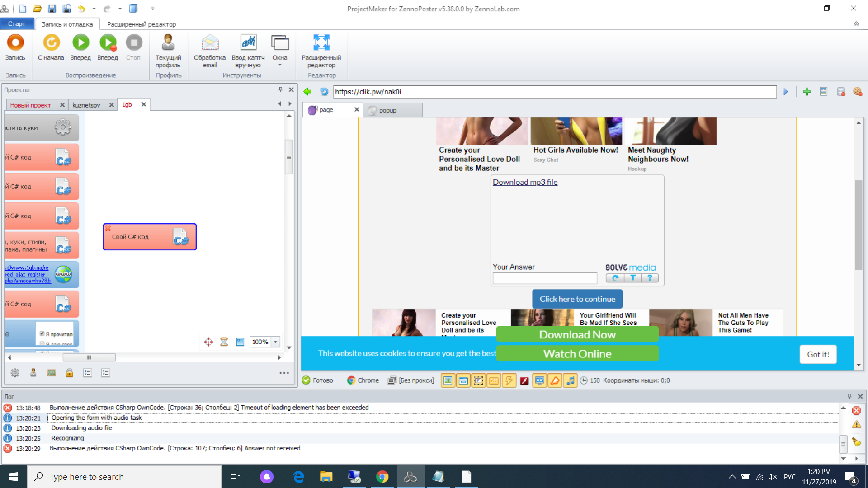Open Расширенный редактор from the ribbon
The image size is (868, 488).
coord(321,43)
